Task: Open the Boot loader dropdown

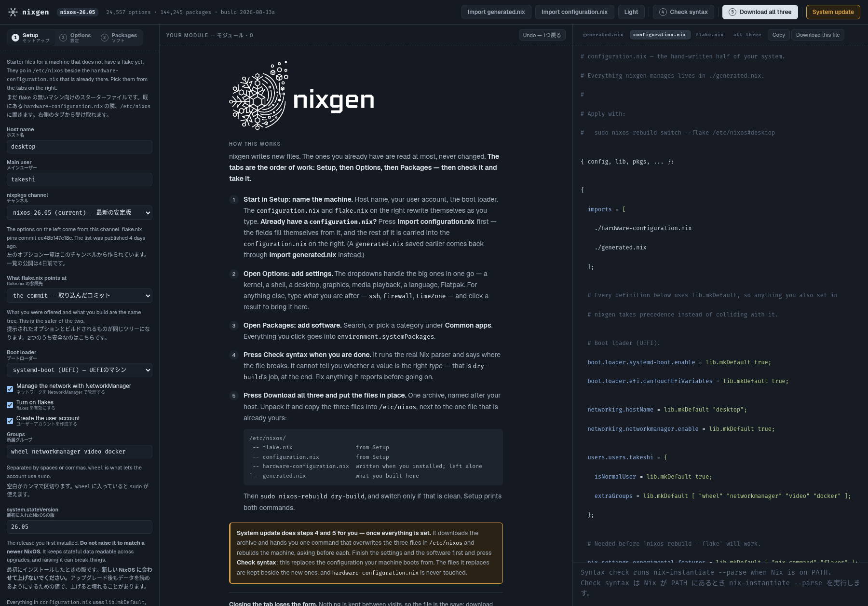Action: click(80, 370)
